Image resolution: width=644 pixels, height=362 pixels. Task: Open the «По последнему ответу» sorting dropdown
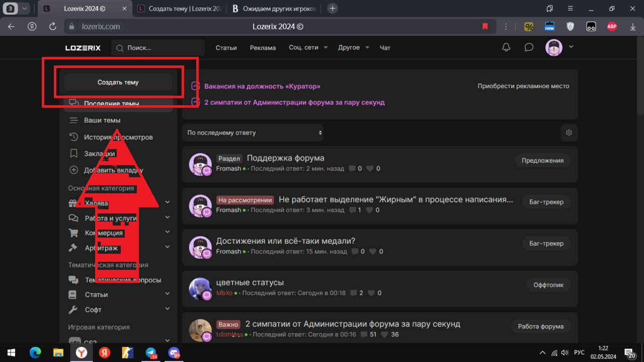pos(253,133)
